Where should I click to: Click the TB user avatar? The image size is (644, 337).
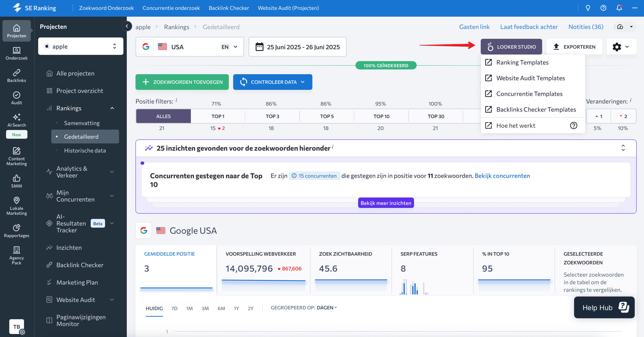click(x=17, y=327)
